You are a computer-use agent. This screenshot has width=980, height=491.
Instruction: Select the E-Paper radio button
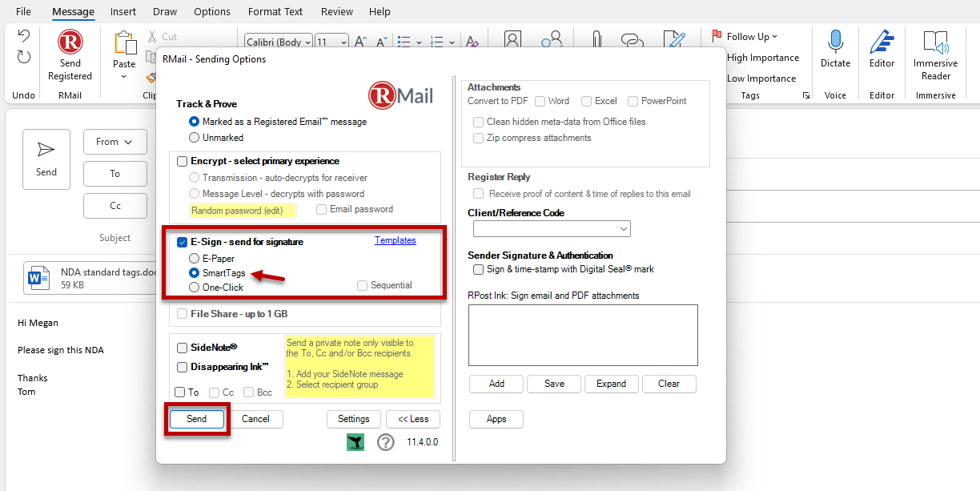click(x=194, y=259)
